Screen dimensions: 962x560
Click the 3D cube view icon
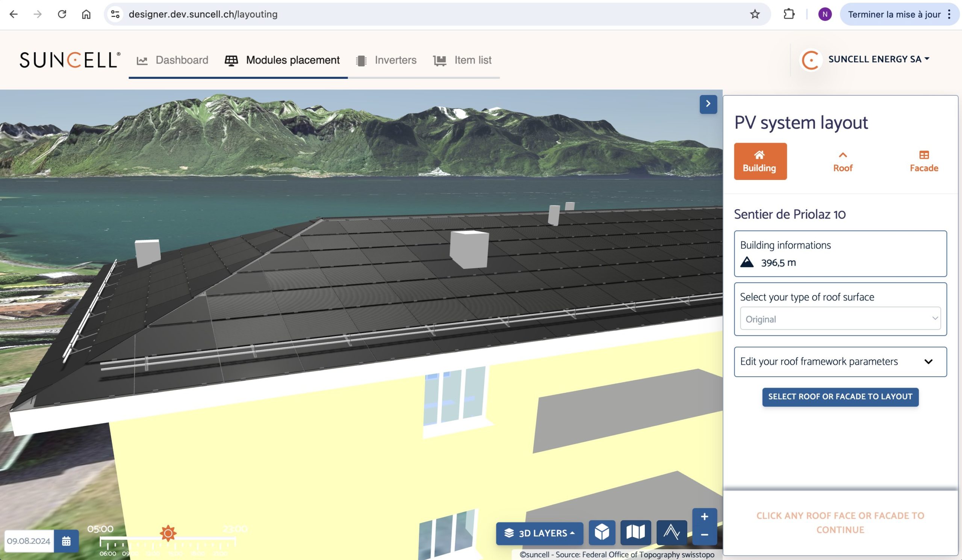602,532
